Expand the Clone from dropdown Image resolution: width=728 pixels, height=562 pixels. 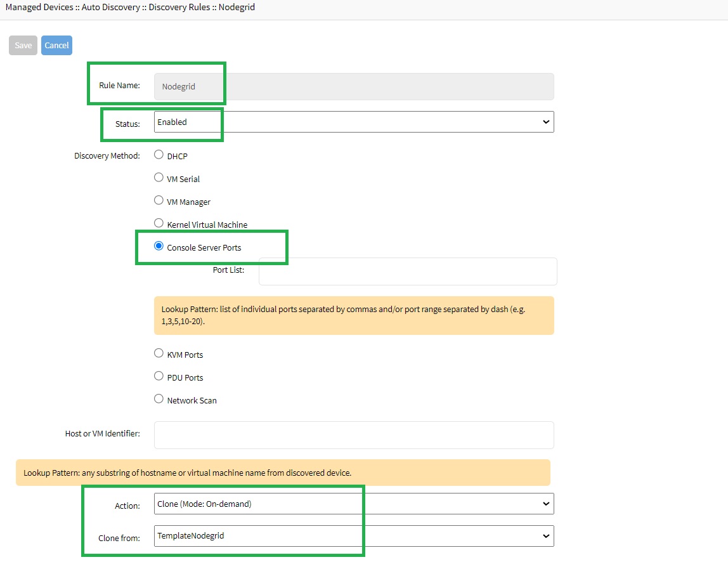pos(354,535)
